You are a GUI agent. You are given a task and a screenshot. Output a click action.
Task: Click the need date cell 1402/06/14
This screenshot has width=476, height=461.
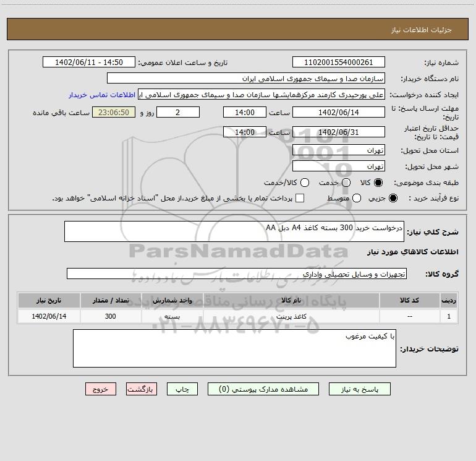click(49, 316)
